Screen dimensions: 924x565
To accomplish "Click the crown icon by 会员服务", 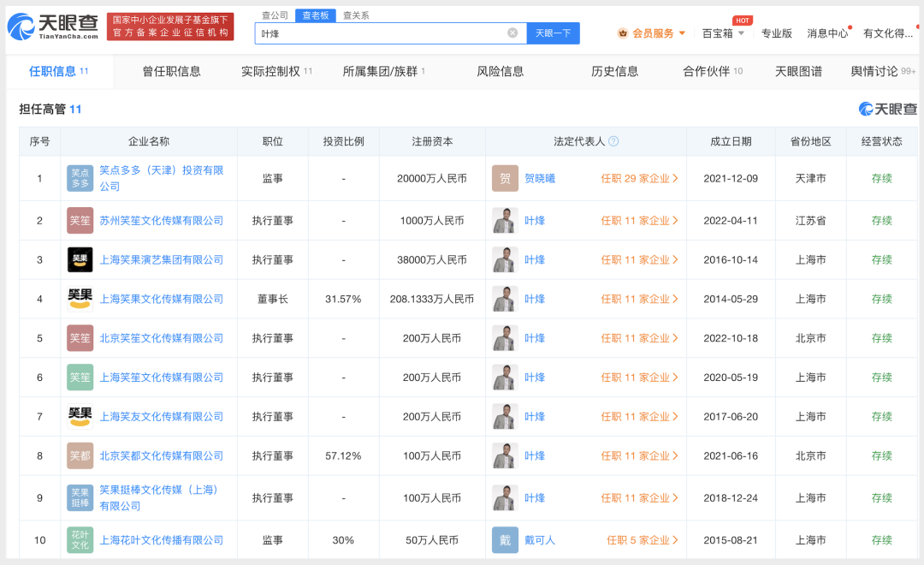I will (623, 33).
